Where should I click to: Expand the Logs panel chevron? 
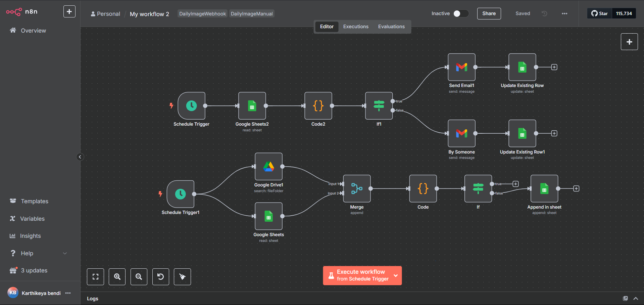point(636,298)
